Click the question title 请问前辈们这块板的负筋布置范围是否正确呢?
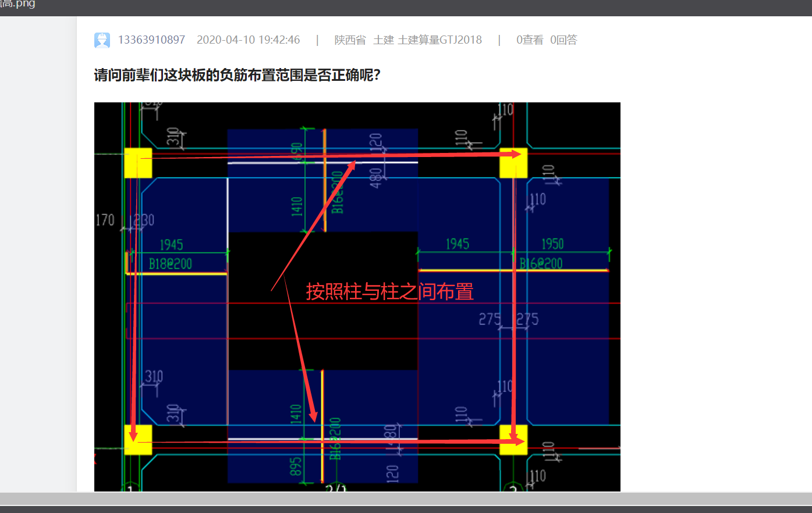The width and height of the screenshot is (812, 513). (237, 75)
